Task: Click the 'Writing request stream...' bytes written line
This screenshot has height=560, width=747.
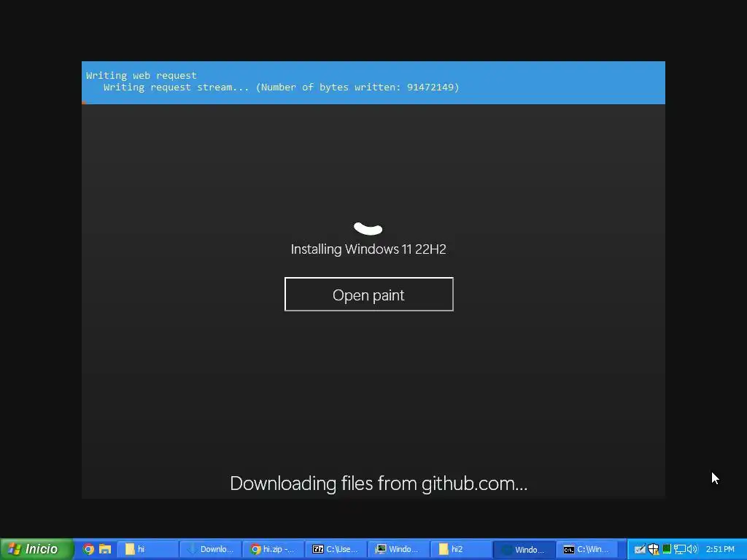Action: click(281, 87)
